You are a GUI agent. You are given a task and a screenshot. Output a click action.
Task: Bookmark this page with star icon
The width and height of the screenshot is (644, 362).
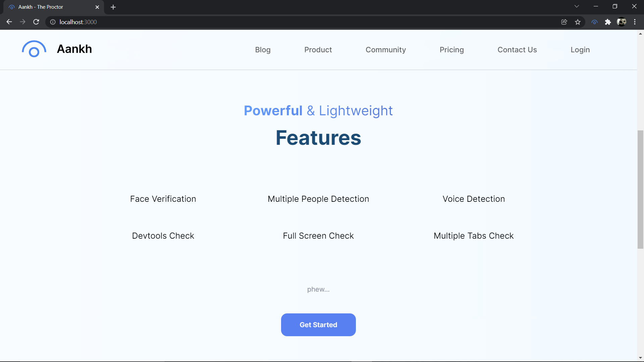click(578, 22)
